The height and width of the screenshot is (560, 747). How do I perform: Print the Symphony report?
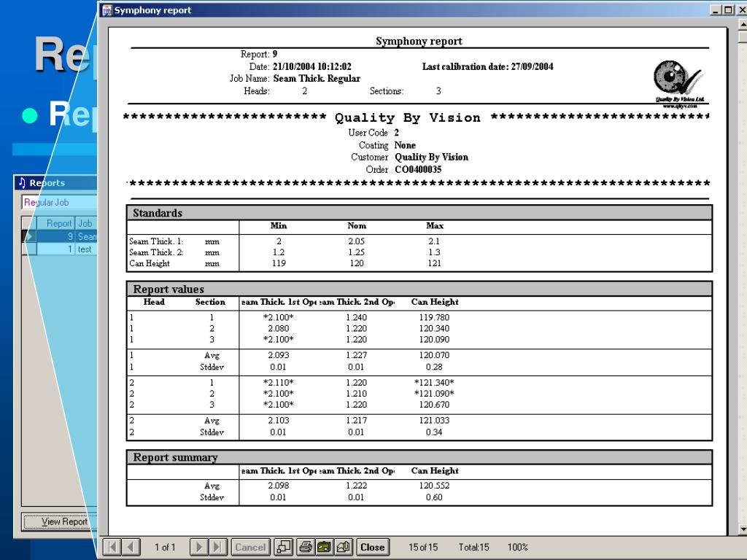click(306, 547)
